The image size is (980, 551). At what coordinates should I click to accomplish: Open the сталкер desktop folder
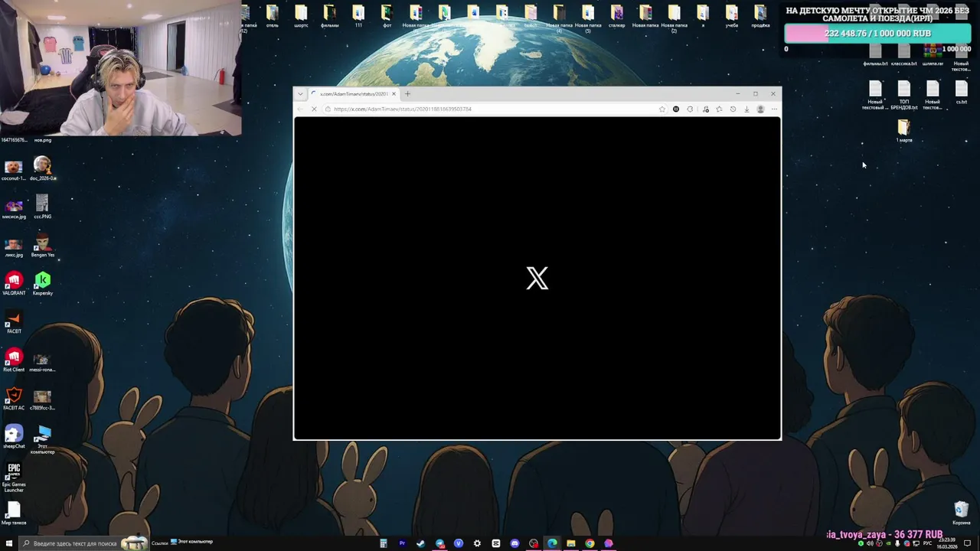(x=617, y=16)
